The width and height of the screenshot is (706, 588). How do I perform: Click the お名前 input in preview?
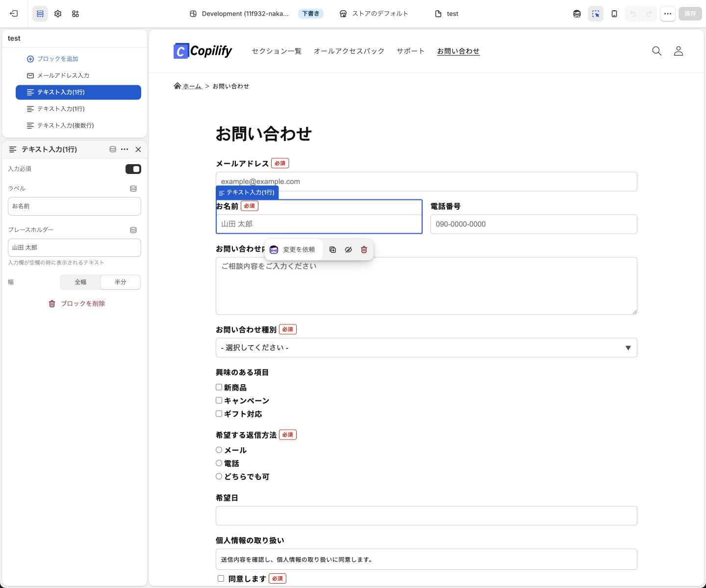(x=319, y=224)
